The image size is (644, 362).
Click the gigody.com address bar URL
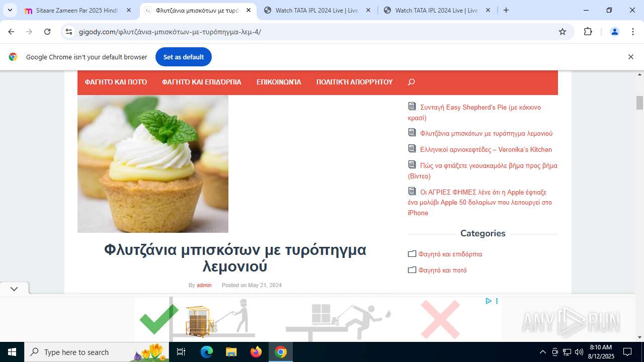tap(170, 32)
